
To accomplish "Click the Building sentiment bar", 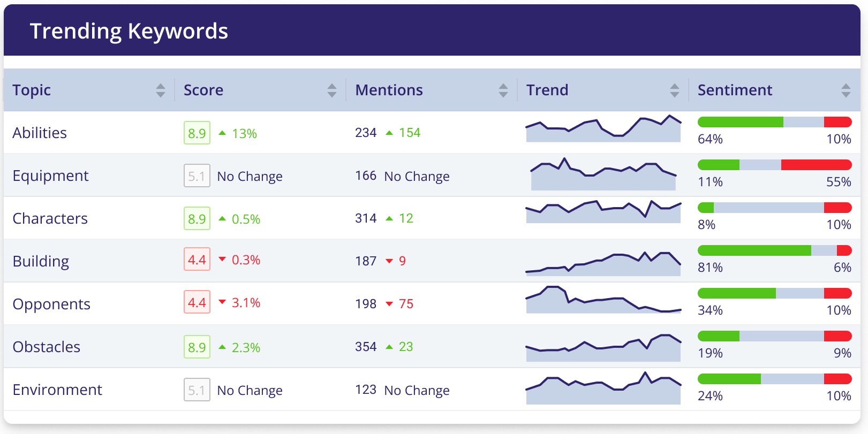I will pyautogui.click(x=774, y=250).
